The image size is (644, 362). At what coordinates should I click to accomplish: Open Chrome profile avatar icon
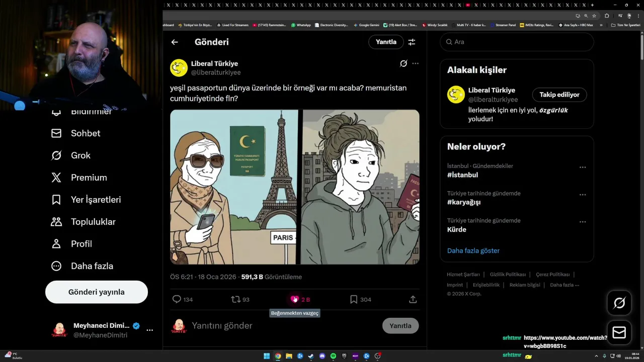click(x=629, y=16)
